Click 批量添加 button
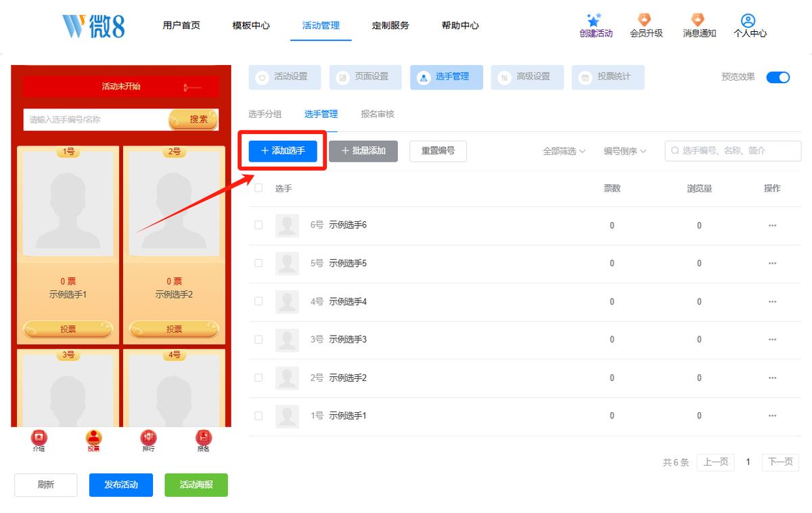This screenshot has width=812, height=513. coord(363,151)
